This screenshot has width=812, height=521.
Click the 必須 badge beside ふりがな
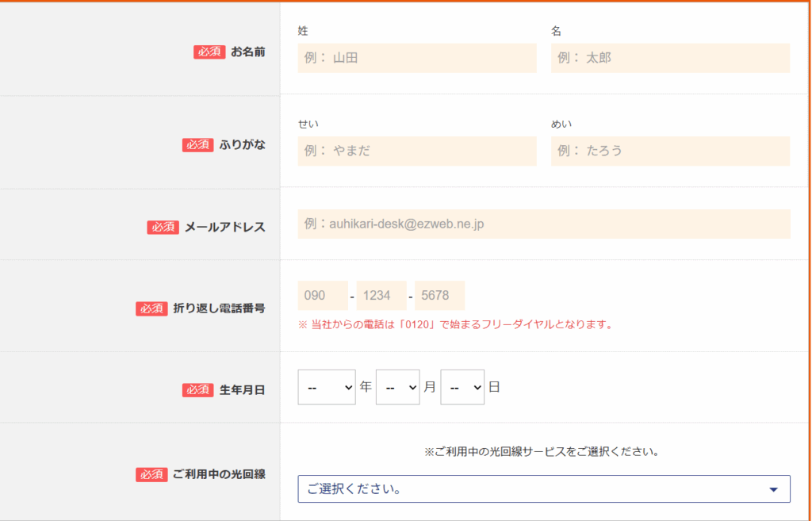(x=197, y=145)
